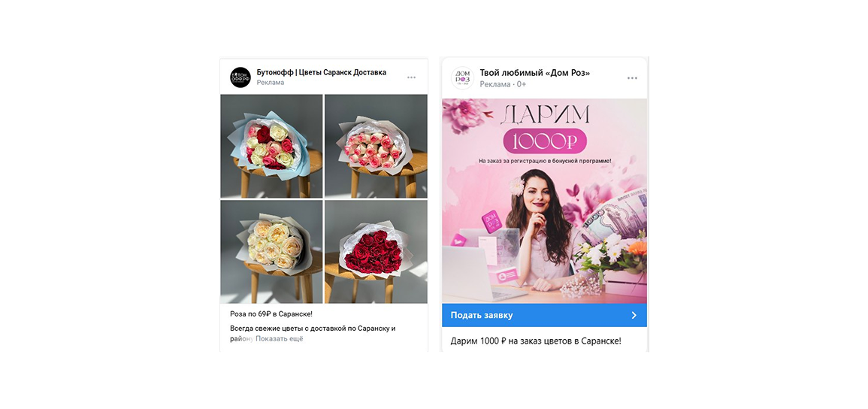Image resolution: width=868 pixels, height=409 pixels.
Task: View pink roses bouquet photo
Action: pyautogui.click(x=376, y=146)
